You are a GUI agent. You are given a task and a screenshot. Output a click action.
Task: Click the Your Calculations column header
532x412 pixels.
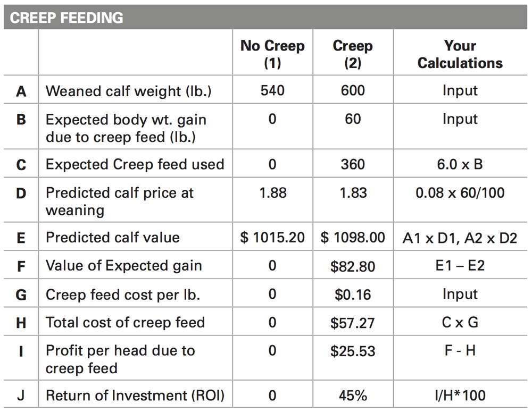(x=460, y=54)
